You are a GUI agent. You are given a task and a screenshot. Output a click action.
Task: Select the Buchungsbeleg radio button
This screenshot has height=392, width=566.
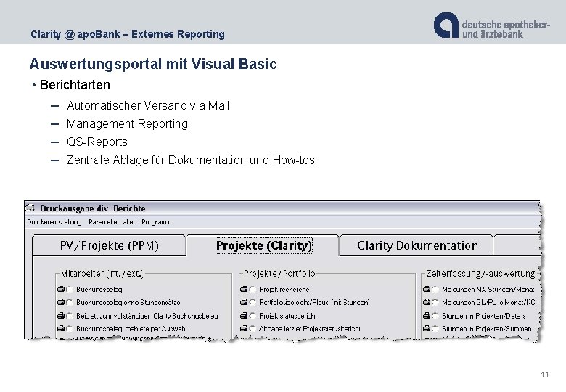point(70,290)
